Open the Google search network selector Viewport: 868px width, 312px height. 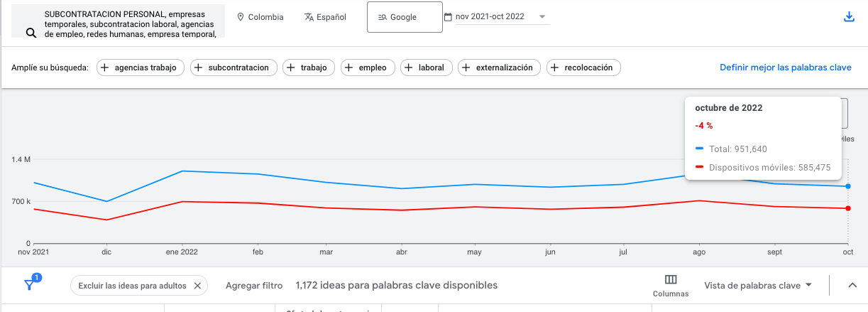point(405,17)
